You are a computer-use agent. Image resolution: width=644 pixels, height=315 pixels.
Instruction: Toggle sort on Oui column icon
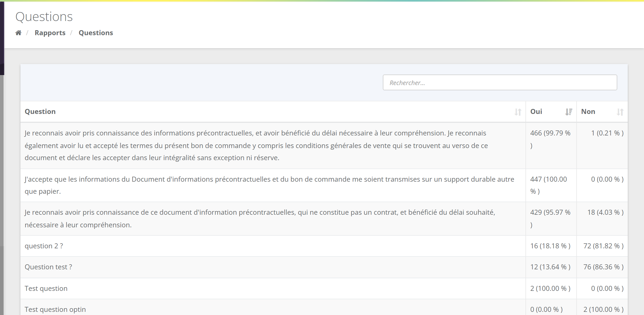569,112
